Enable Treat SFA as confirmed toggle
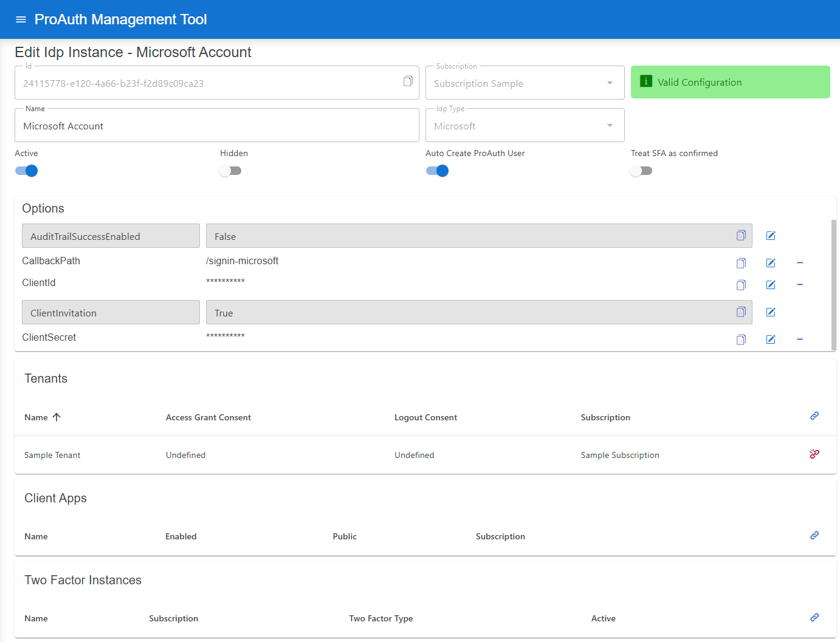The image size is (840, 642). coord(641,171)
